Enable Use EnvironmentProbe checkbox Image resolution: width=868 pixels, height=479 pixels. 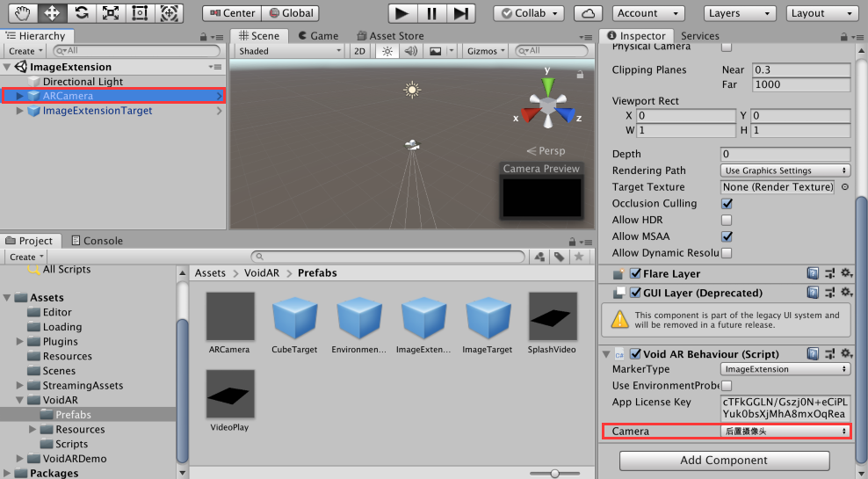point(727,386)
